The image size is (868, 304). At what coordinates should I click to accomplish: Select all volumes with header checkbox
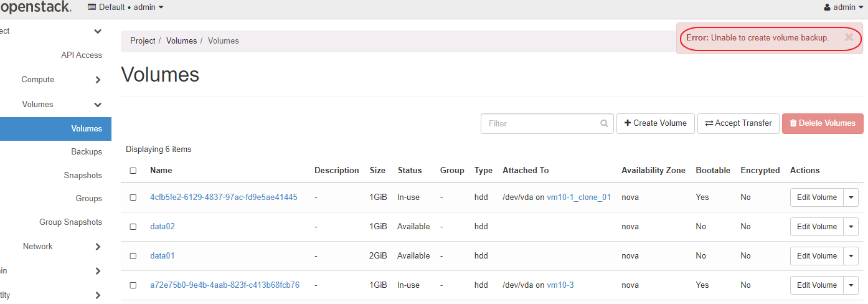[133, 171]
